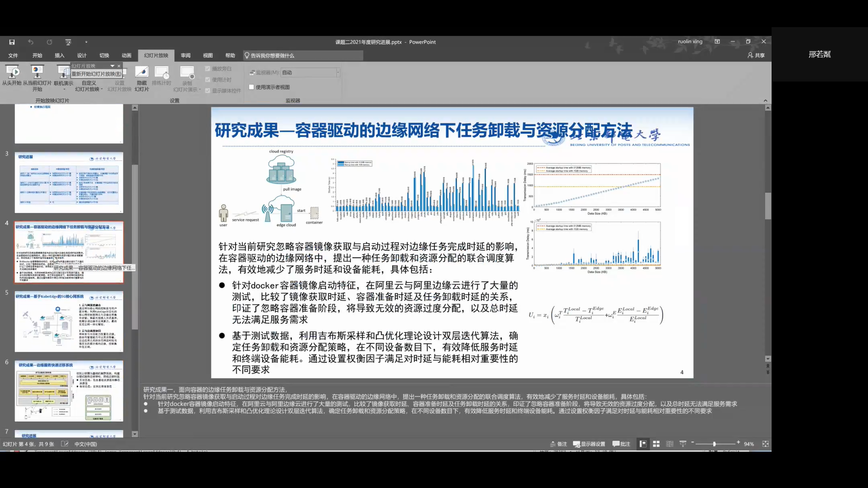Click the 告诉我你想要做什么 search box
Screen dimensions: 868x488
pyautogui.click(x=303, y=56)
